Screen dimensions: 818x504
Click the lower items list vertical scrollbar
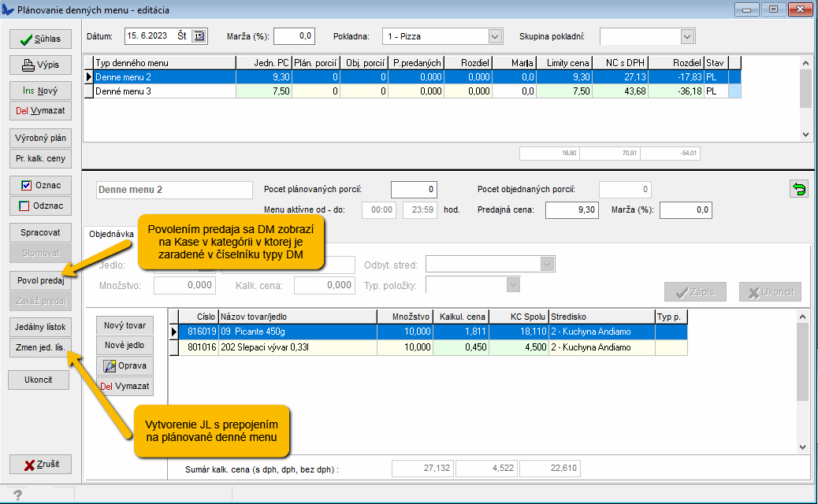pyautogui.click(x=804, y=378)
